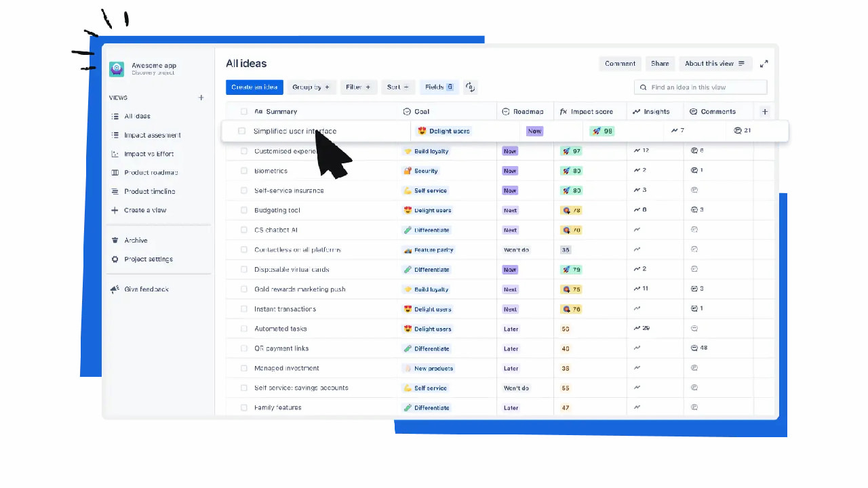Open the Sort dropdown
This screenshot has height=488, width=868.
398,87
